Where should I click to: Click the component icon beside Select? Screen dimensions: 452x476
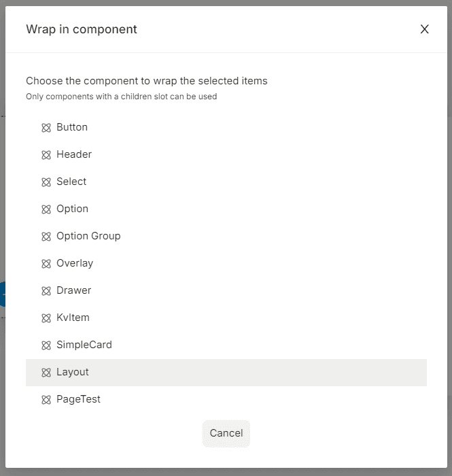[46, 182]
